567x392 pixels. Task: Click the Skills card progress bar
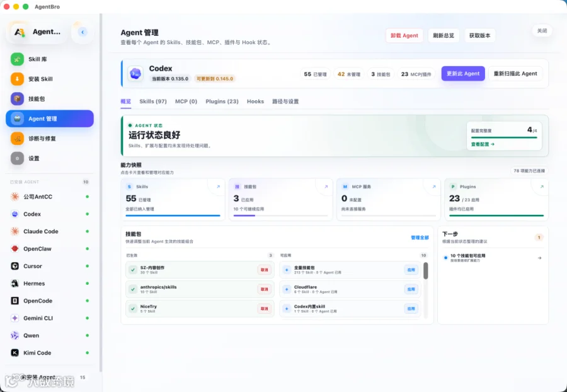(173, 216)
